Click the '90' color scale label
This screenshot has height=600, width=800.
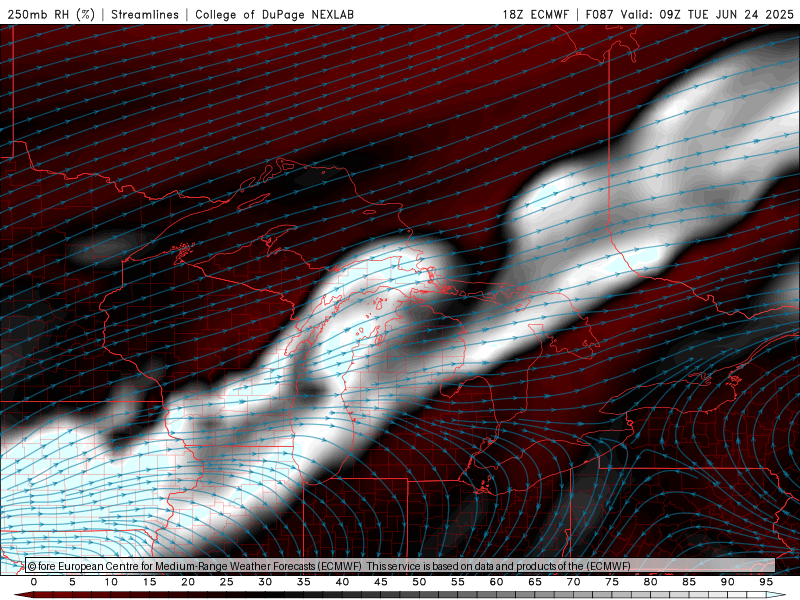728,582
